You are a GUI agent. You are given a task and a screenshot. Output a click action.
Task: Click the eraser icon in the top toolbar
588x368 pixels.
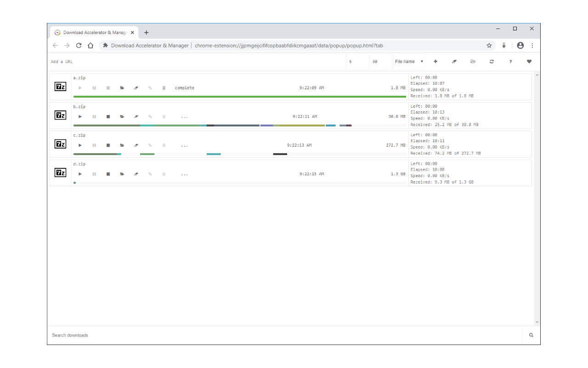tap(454, 62)
